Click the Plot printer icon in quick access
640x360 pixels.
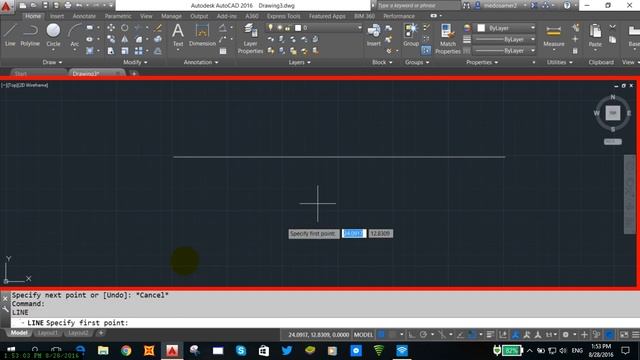coord(68,5)
